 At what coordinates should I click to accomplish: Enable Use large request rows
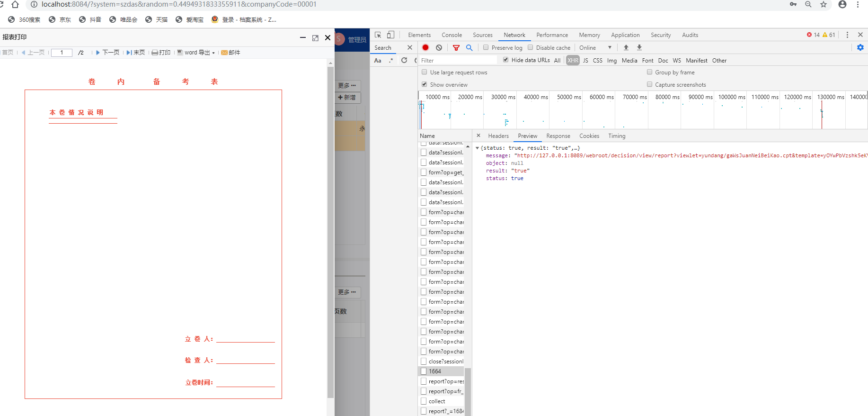click(424, 72)
